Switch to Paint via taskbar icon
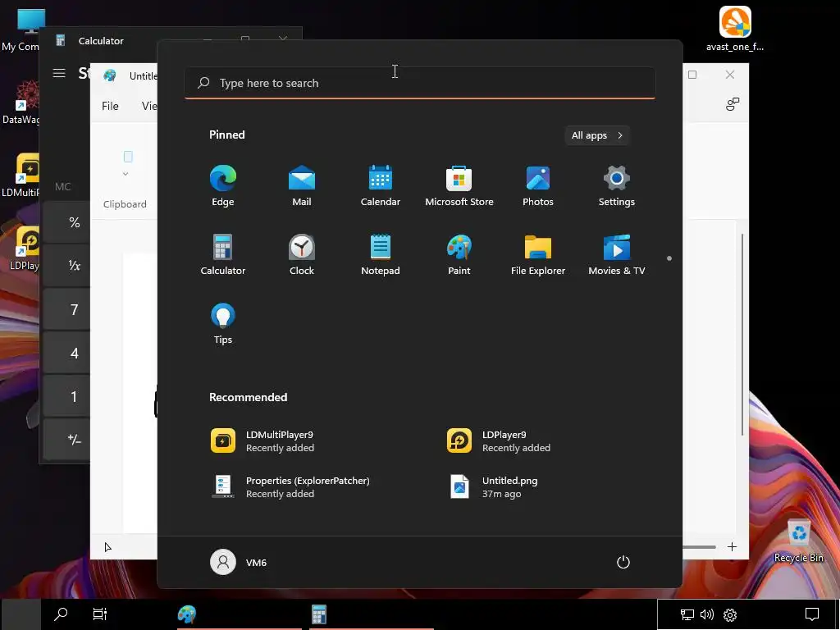 tap(187, 614)
